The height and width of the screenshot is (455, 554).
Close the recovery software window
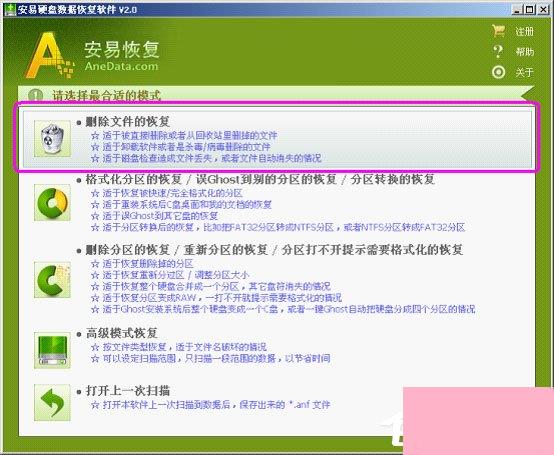543,9
